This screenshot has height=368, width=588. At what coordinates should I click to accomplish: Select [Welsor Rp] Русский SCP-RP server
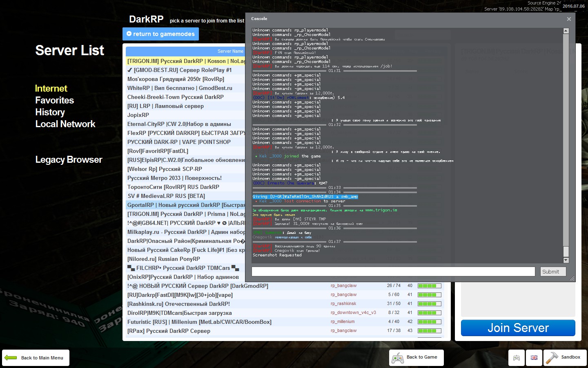[x=186, y=169]
